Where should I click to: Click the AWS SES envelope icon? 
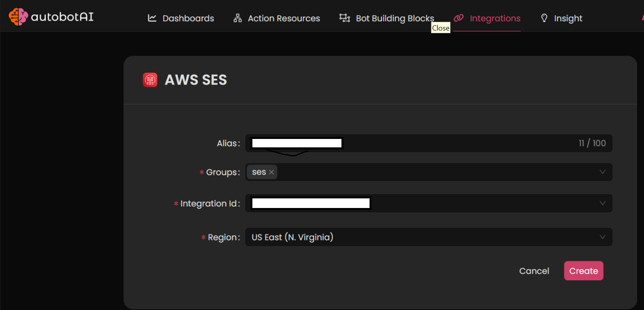point(150,80)
